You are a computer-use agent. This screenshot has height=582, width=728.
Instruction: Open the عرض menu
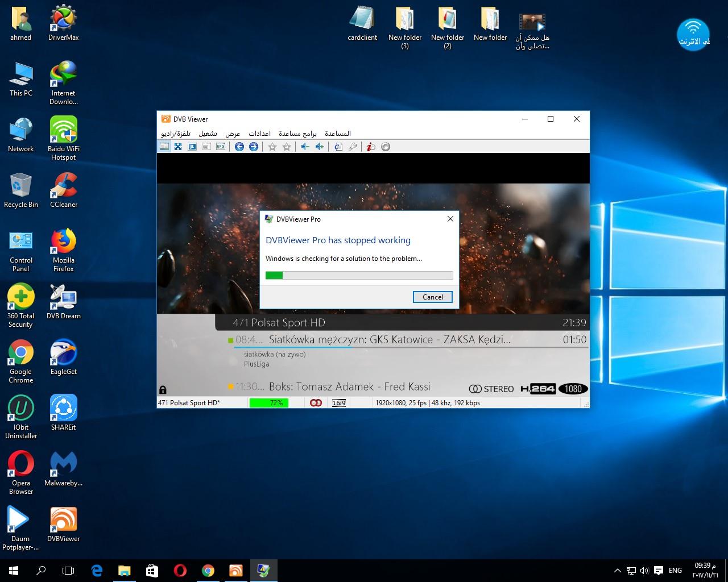point(233,134)
